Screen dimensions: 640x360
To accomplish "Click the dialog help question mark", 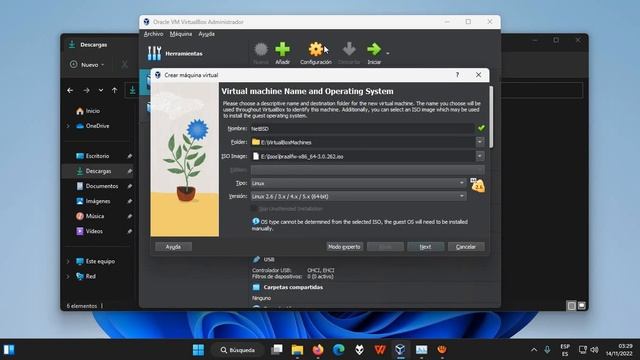I will click(457, 75).
